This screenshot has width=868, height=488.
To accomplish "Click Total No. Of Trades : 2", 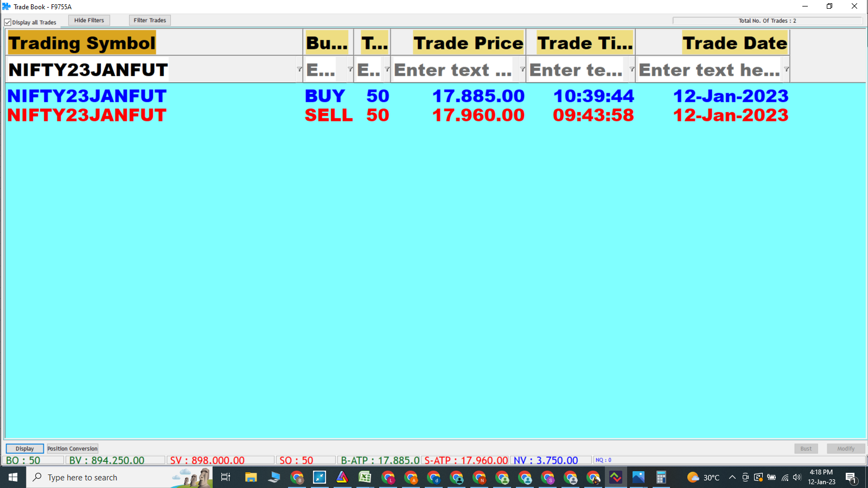I will (767, 21).
